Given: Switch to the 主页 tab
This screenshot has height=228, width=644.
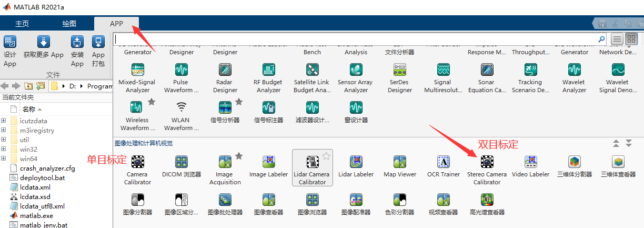Looking at the screenshot, I should click(x=22, y=24).
